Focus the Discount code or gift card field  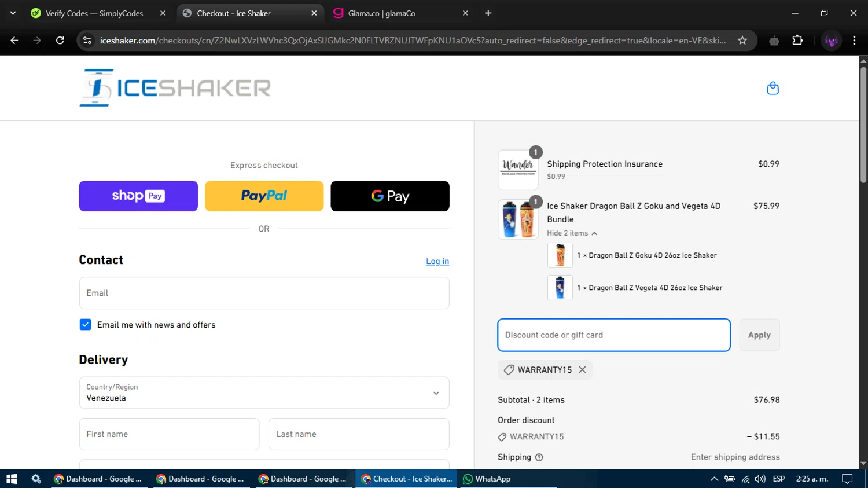click(x=614, y=335)
